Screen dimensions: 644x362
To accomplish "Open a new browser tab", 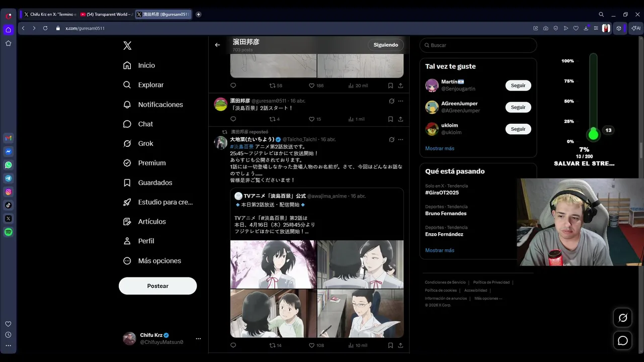I will click(x=198, y=15).
